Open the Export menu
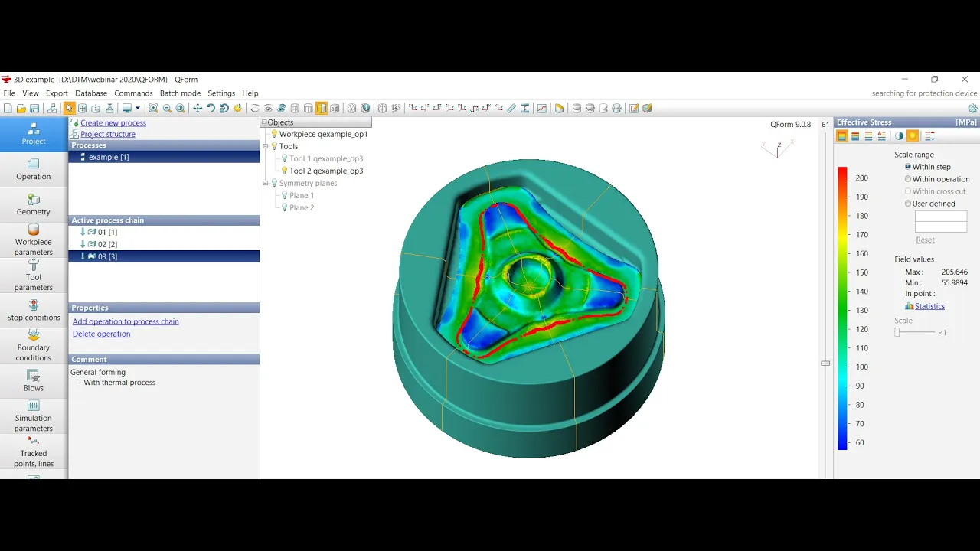Image resolution: width=980 pixels, height=551 pixels. [x=57, y=93]
